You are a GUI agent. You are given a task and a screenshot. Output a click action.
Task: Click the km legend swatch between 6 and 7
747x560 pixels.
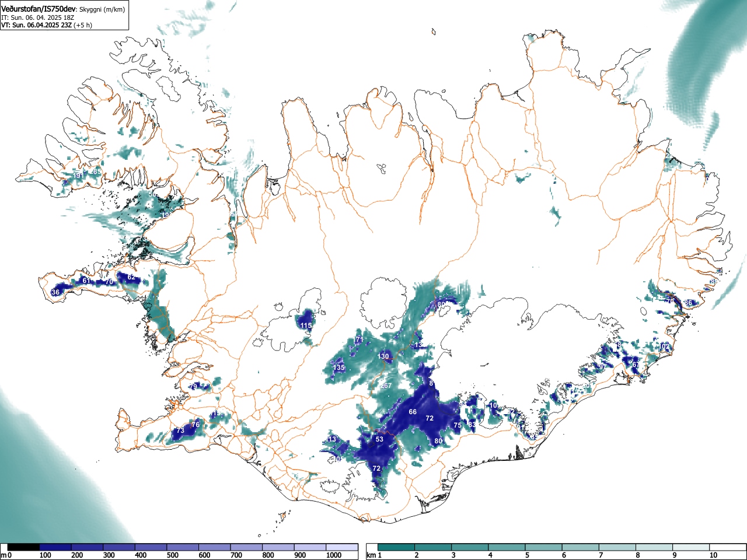[581, 547]
